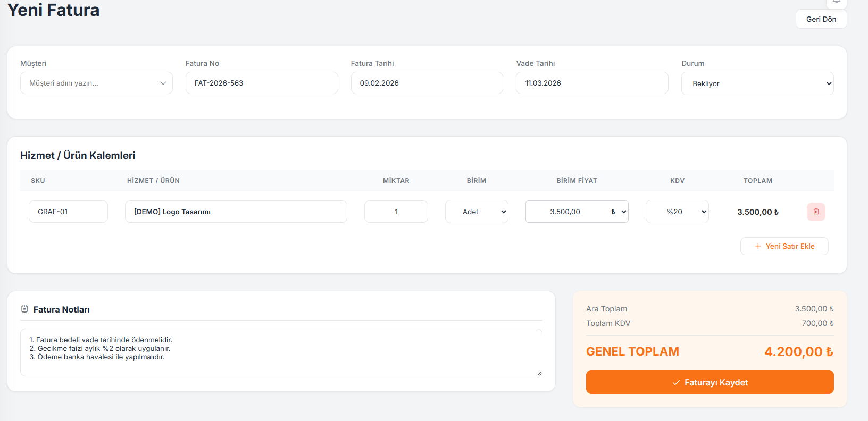This screenshot has width=868, height=421.
Task: Open the currency selector next to 3.500,00
Action: pos(619,212)
